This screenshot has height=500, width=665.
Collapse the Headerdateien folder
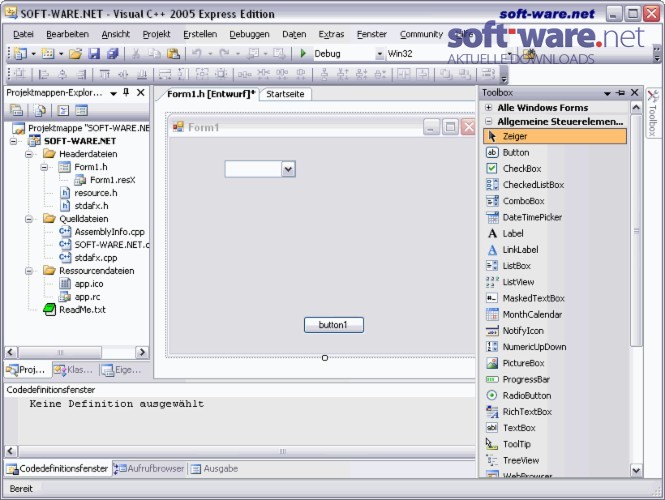(x=29, y=154)
